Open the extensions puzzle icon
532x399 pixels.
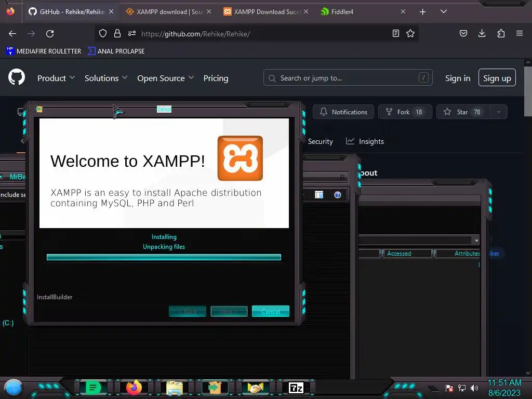click(x=501, y=33)
